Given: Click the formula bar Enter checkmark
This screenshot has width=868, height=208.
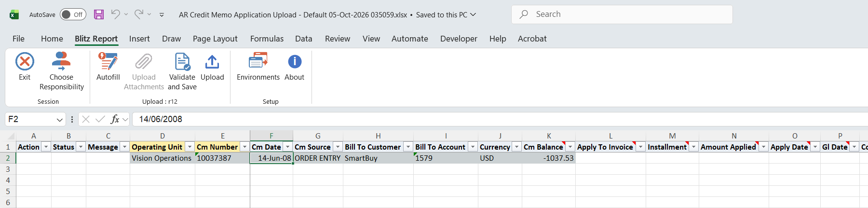Looking at the screenshot, I should (100, 119).
